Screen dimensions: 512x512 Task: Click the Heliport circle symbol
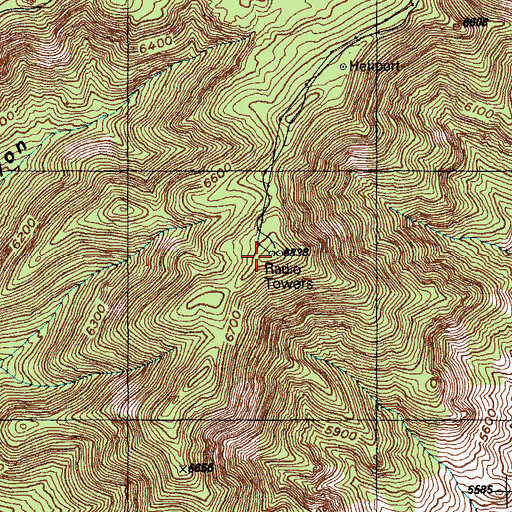(343, 67)
